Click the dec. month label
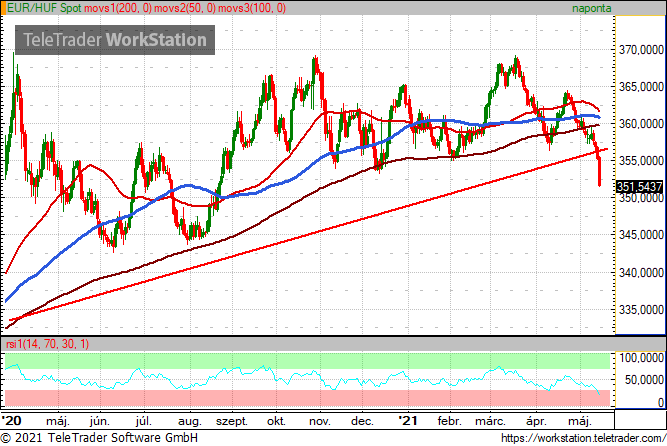 362,421
